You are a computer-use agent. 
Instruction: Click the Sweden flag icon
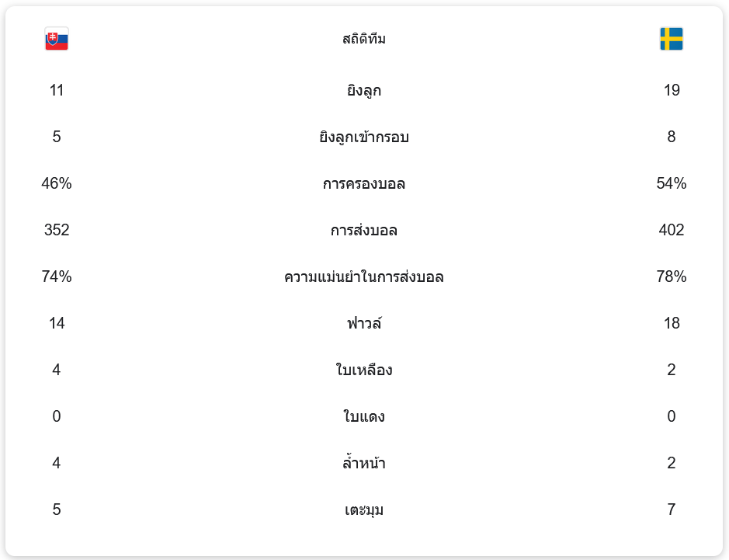671,39
